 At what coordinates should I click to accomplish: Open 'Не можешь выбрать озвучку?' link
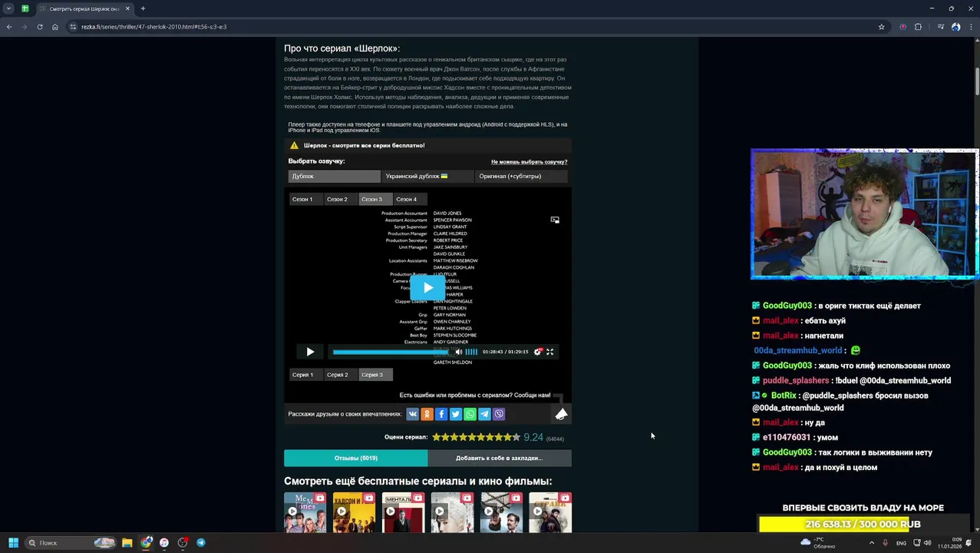click(529, 162)
